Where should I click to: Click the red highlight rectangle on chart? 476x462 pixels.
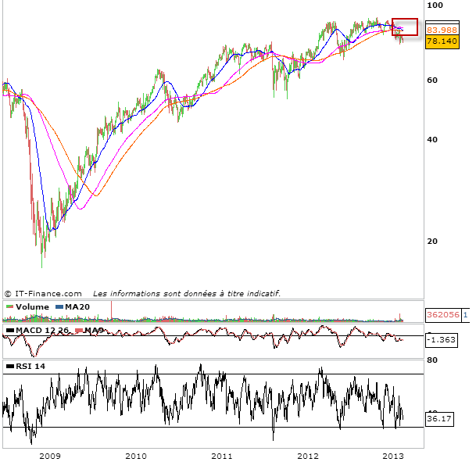405,27
